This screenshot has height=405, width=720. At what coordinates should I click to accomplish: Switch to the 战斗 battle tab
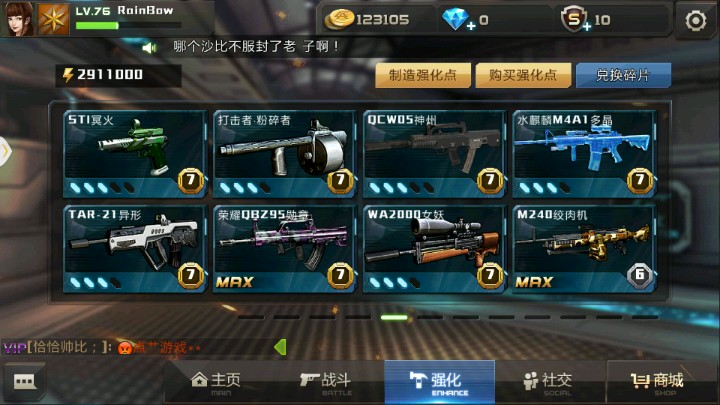click(x=326, y=382)
